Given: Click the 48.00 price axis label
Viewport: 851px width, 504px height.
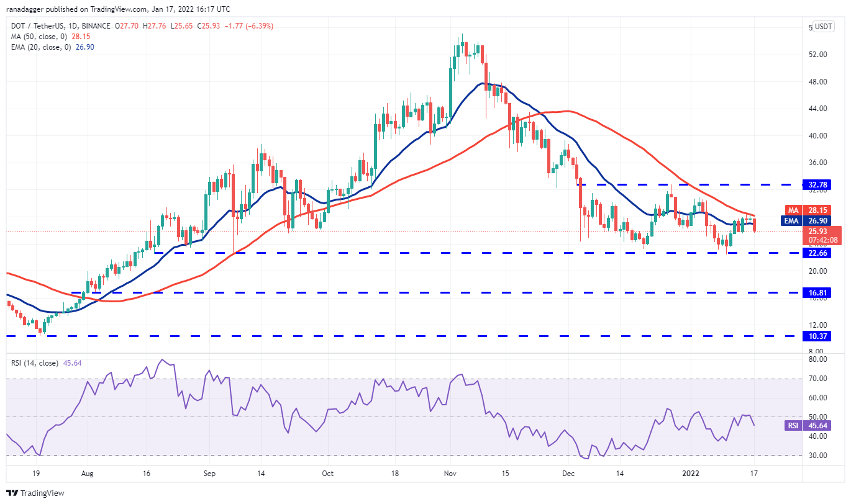Looking at the screenshot, I should 817,82.
